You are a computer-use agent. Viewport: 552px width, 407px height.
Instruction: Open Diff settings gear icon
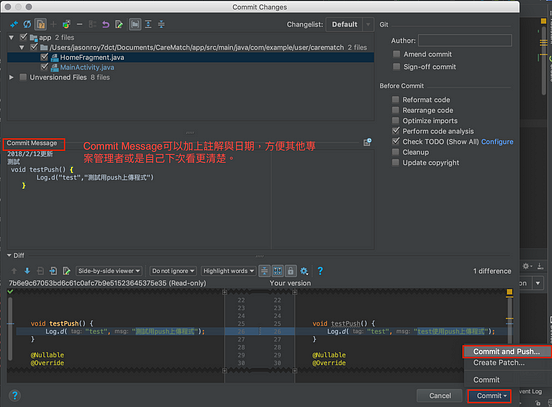tap(304, 271)
